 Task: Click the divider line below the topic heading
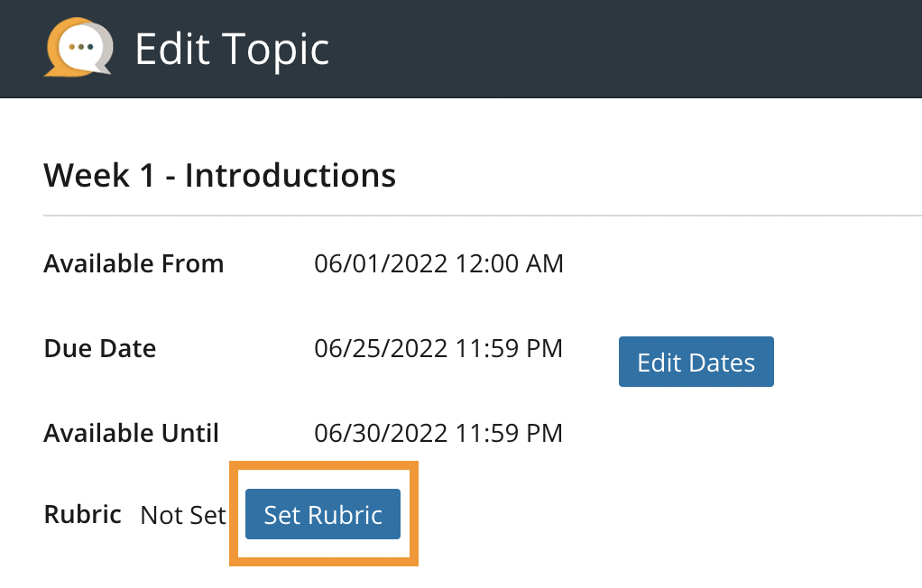pyautogui.click(x=482, y=216)
